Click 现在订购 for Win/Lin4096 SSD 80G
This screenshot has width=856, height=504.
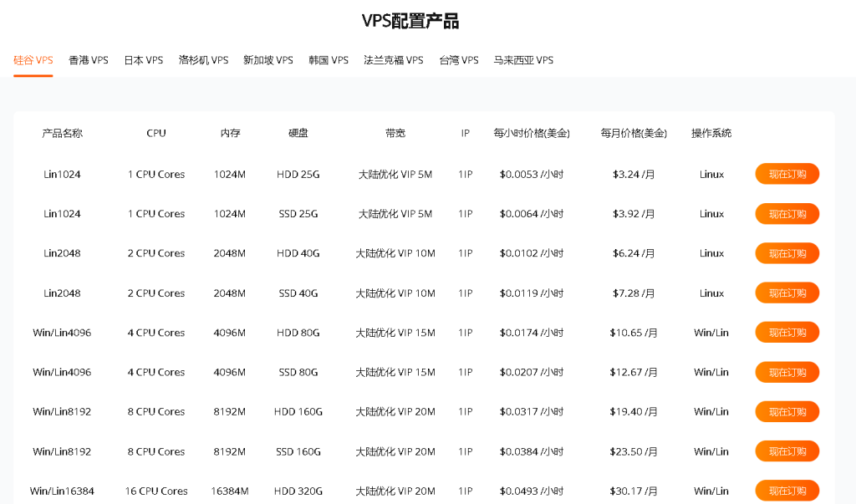point(787,372)
